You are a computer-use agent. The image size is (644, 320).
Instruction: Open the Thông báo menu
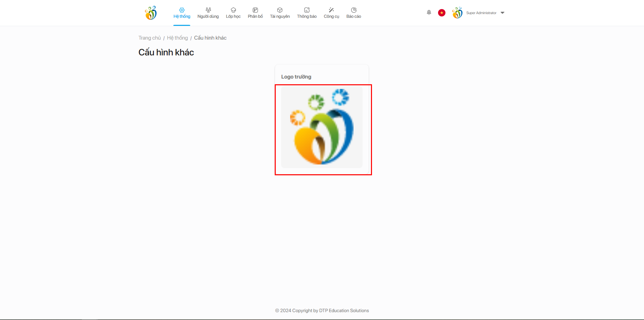click(307, 13)
